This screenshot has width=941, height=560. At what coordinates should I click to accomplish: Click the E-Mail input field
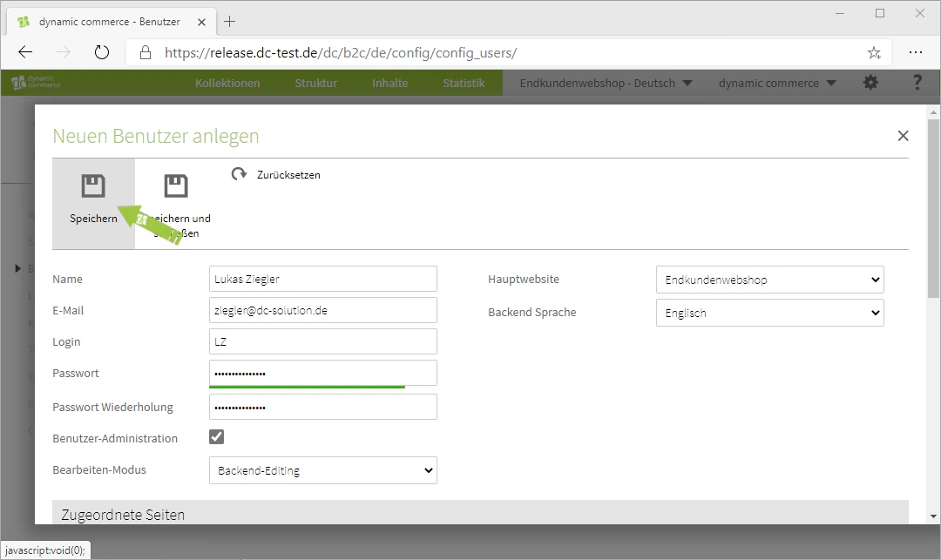click(323, 310)
